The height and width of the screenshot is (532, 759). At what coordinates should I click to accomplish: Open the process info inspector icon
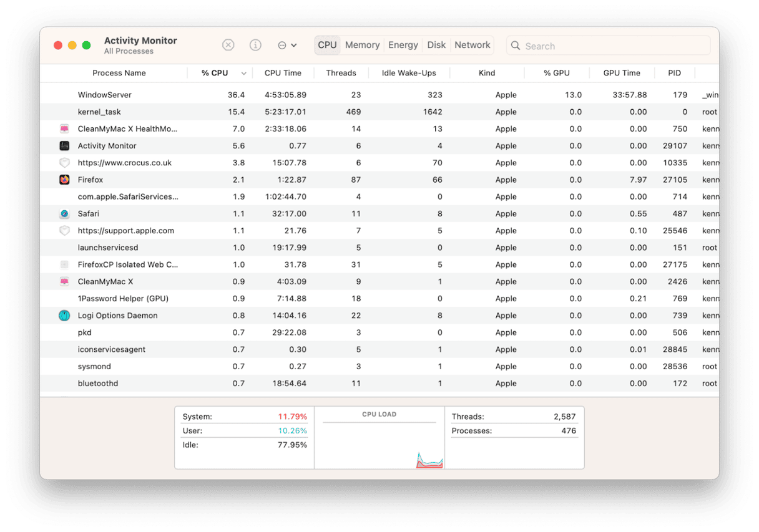click(x=255, y=45)
